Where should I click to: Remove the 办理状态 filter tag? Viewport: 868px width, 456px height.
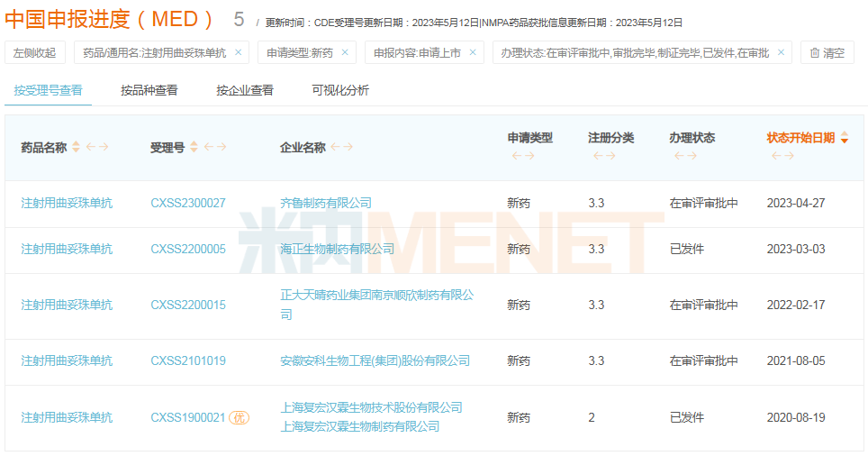[781, 53]
